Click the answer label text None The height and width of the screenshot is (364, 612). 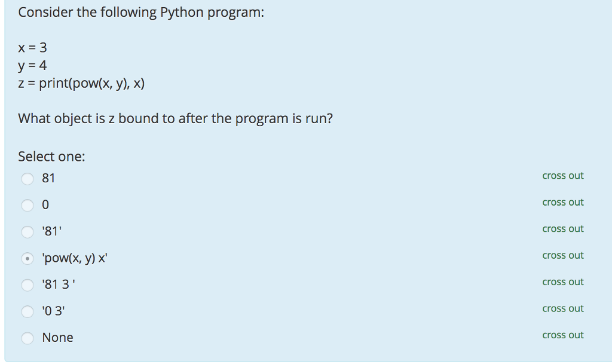point(57,338)
